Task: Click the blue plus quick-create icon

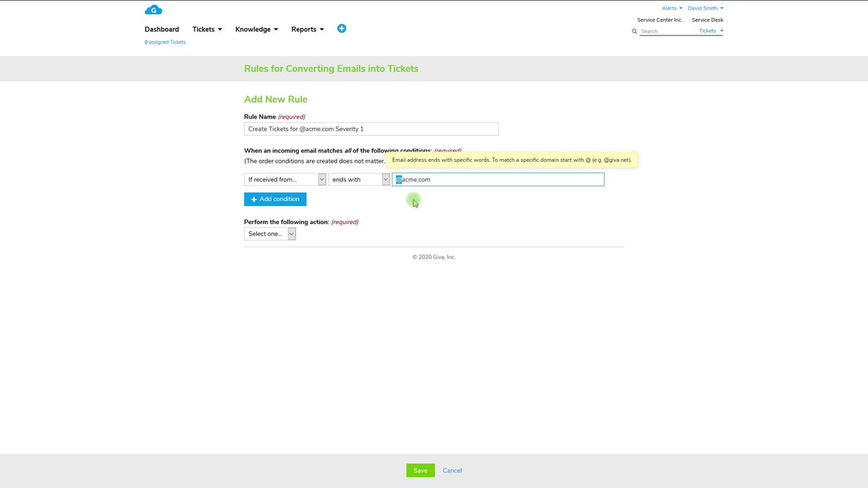Action: pyautogui.click(x=341, y=28)
